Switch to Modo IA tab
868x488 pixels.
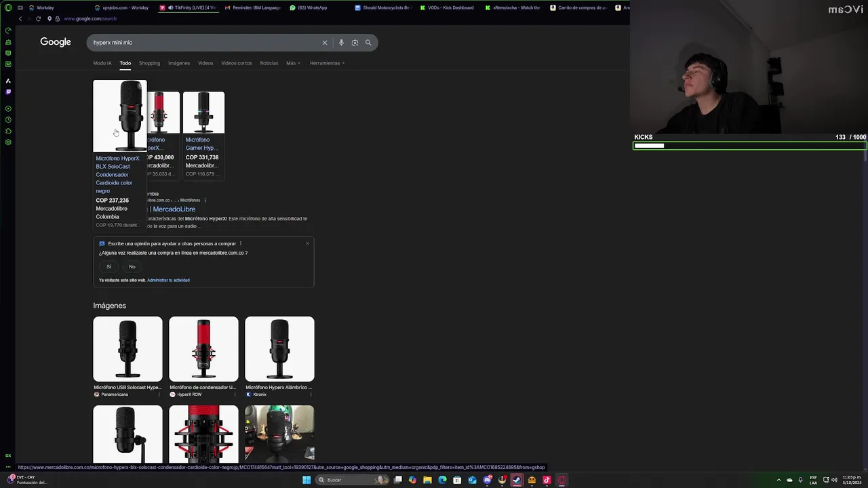click(x=102, y=63)
